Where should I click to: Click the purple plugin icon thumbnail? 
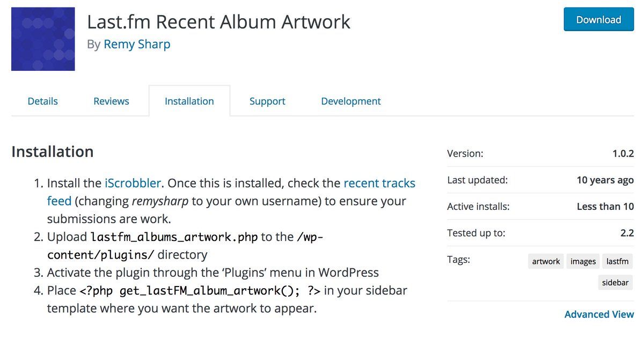(x=43, y=39)
